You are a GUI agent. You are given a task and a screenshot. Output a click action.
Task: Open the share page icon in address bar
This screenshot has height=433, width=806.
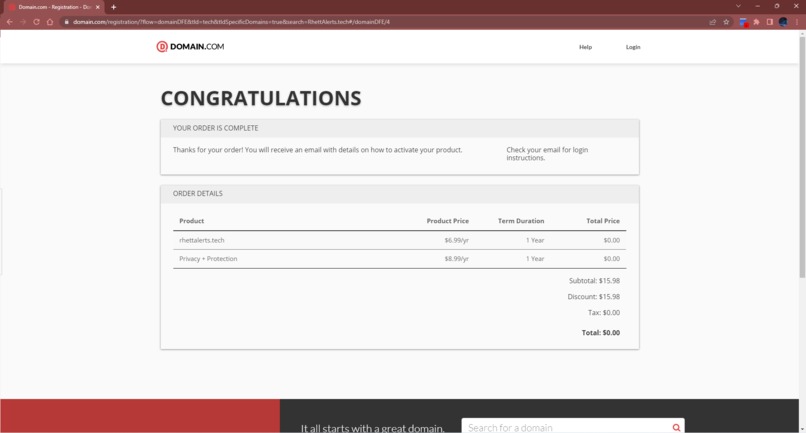tap(712, 22)
